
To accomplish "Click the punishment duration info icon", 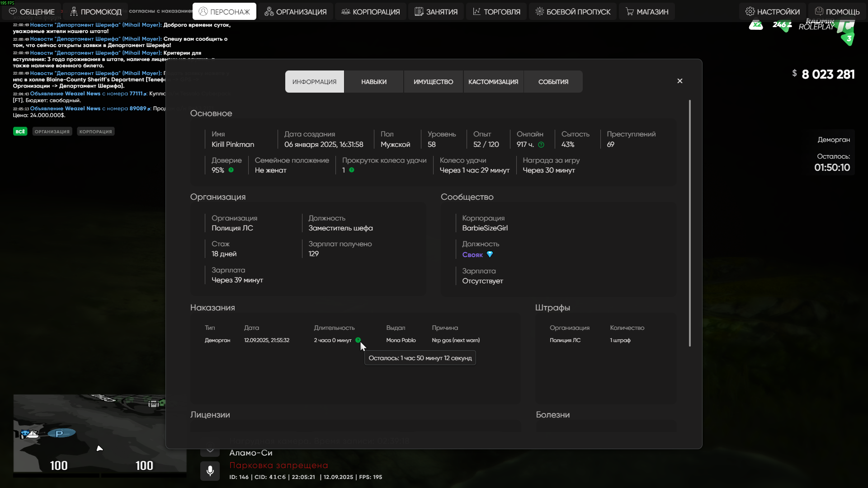I will click(358, 340).
